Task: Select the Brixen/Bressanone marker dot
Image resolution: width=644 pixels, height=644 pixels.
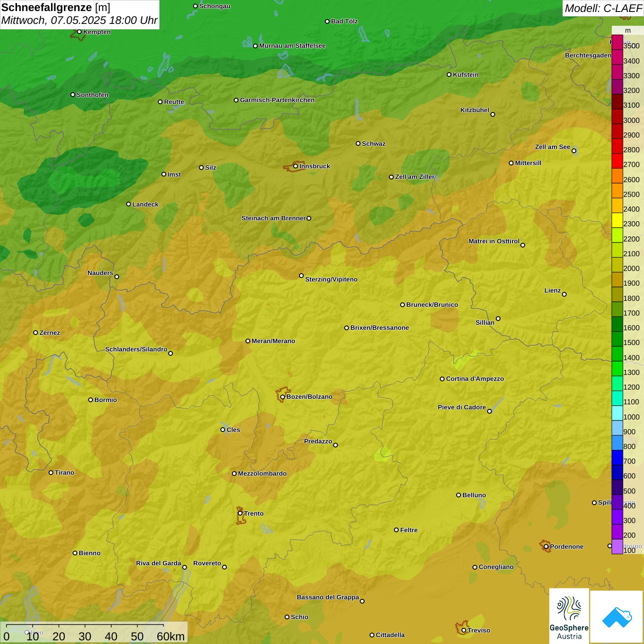Action: (346, 328)
